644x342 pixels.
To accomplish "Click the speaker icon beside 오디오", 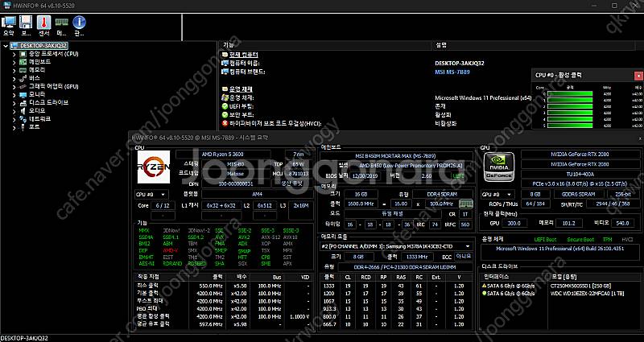I will 23,111.
